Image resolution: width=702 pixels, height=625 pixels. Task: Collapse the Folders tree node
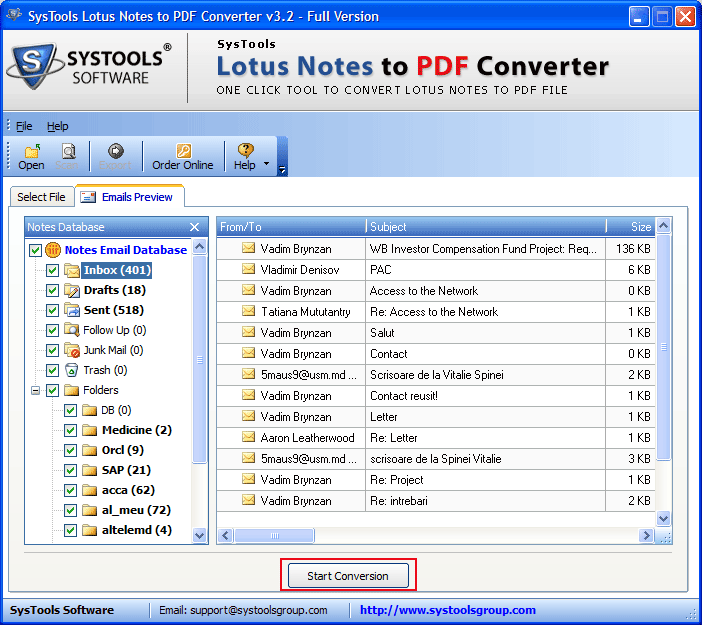(35, 390)
